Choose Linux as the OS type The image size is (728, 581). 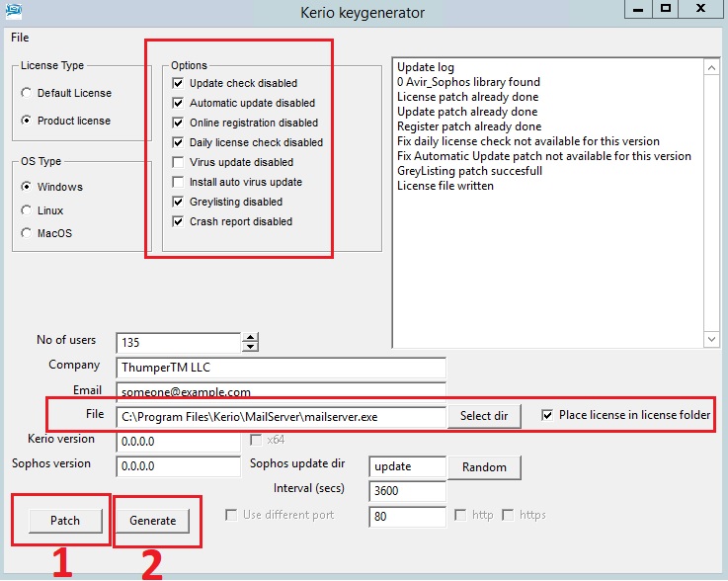coord(27,210)
